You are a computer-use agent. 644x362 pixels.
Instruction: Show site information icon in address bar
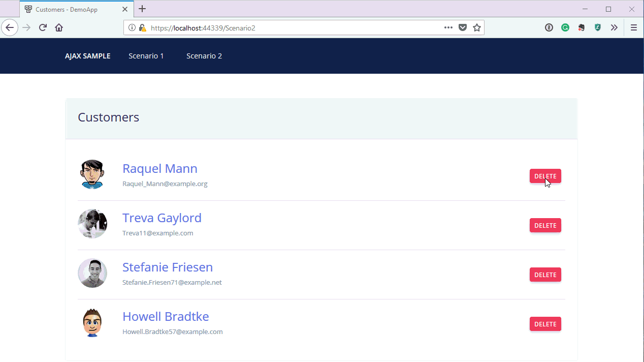(x=132, y=28)
